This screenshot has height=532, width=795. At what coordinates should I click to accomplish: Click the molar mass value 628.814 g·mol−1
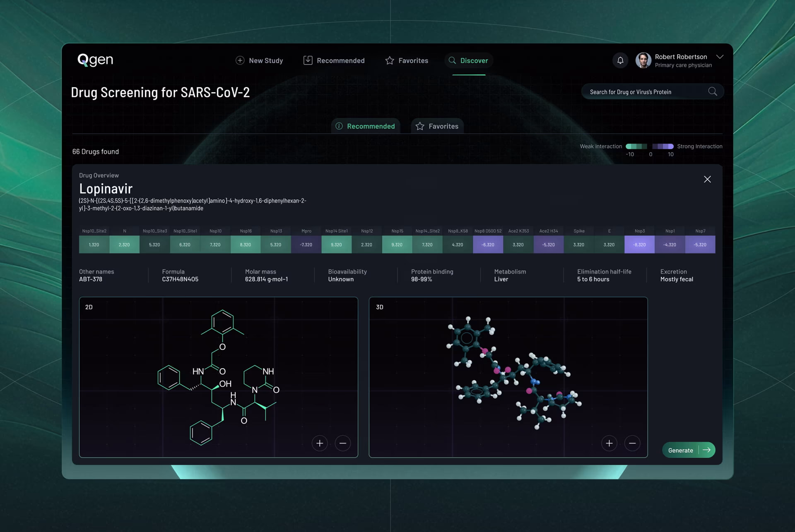[x=266, y=279]
